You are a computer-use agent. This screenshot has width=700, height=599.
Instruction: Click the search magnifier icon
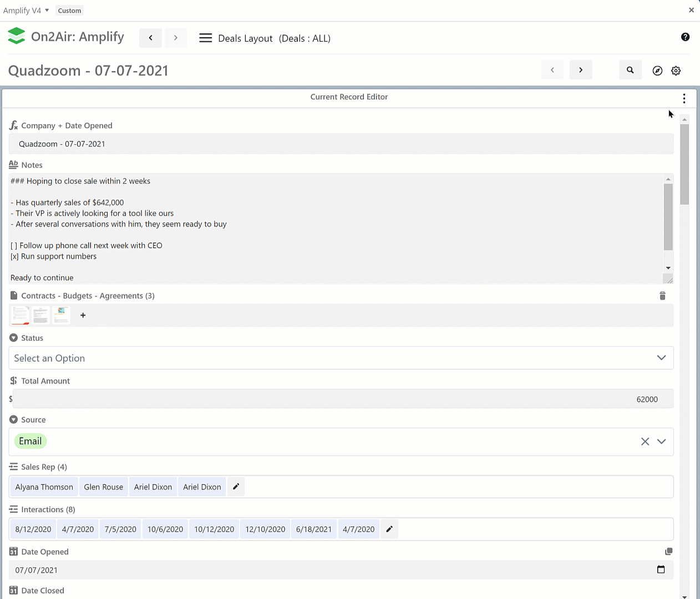[x=630, y=70]
